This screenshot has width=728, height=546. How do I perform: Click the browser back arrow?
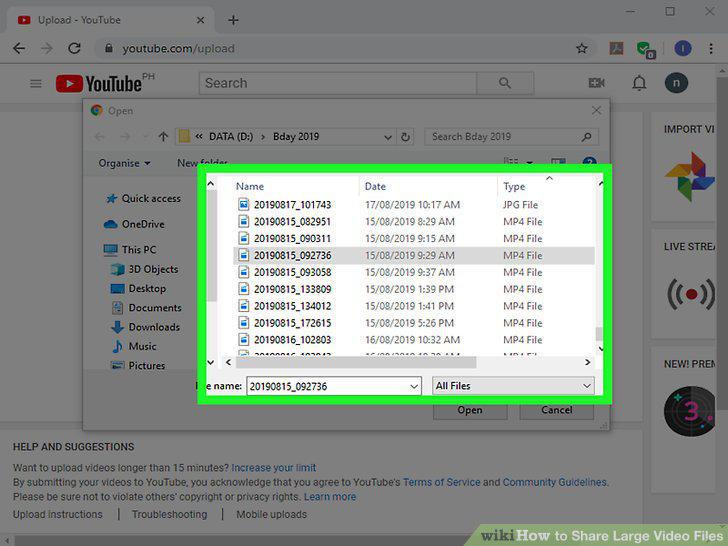click(19, 48)
